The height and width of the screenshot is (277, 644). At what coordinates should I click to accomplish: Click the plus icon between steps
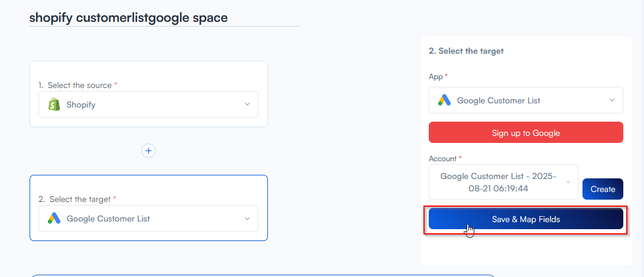coord(148,151)
